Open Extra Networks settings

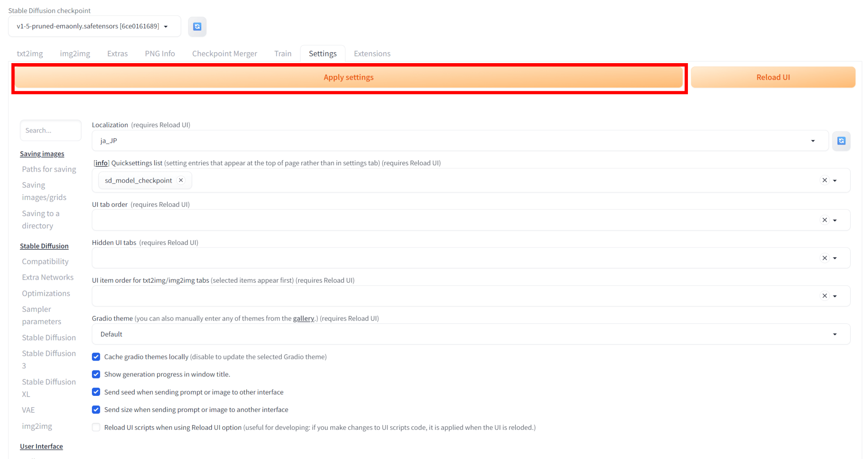click(48, 277)
